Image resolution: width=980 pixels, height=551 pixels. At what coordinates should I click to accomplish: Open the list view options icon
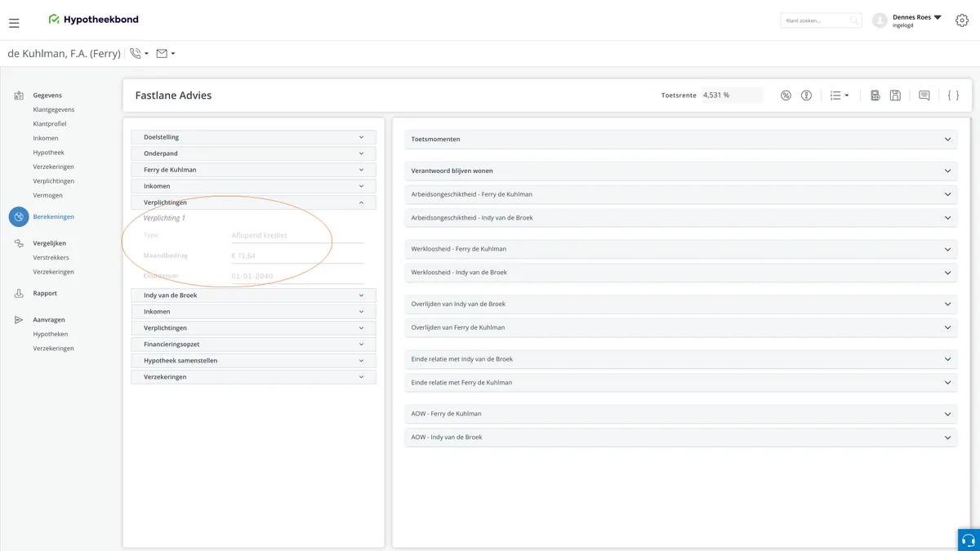[x=835, y=96]
